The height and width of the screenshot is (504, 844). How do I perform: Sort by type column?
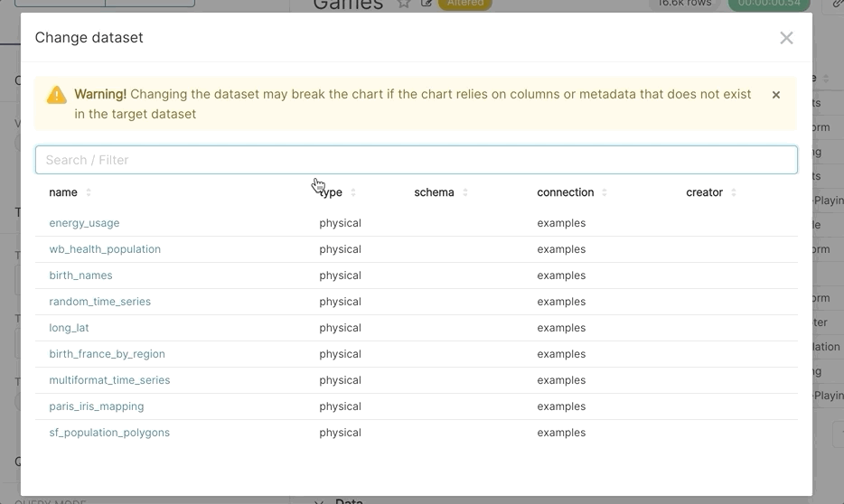click(353, 192)
